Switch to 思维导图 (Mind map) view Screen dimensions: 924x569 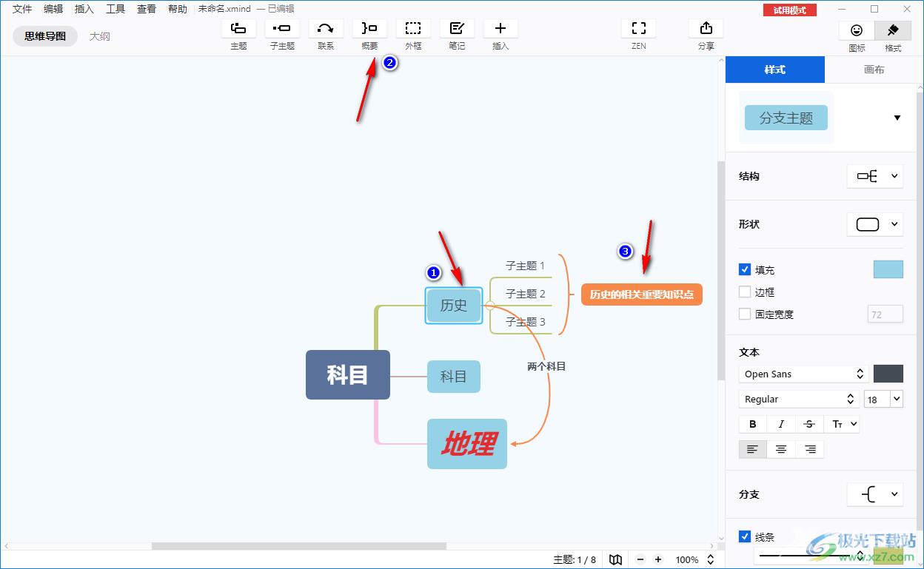click(x=45, y=36)
